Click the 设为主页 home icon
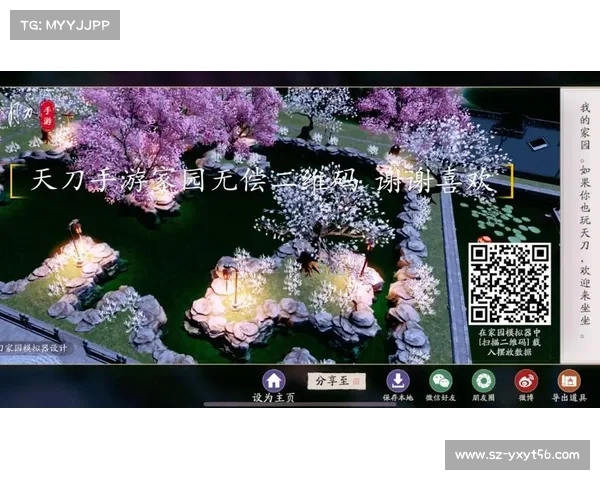This screenshot has height=480, width=600. tap(274, 381)
